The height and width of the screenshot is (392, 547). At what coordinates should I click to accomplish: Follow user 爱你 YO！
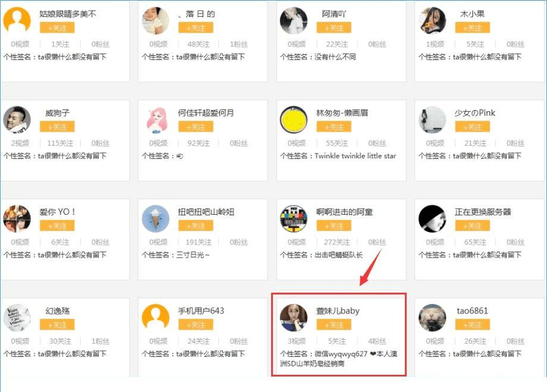[x=57, y=226]
